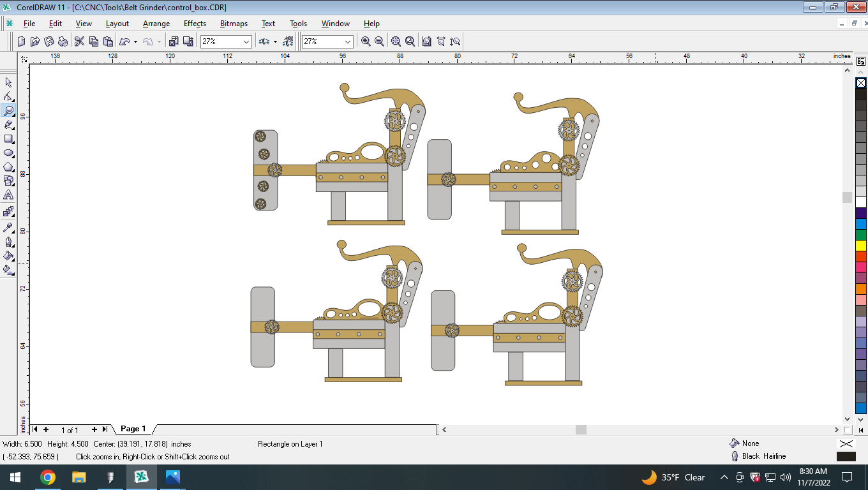Open the Application Launcher dropdown
Screen dimensions: 868x490
(275, 41)
